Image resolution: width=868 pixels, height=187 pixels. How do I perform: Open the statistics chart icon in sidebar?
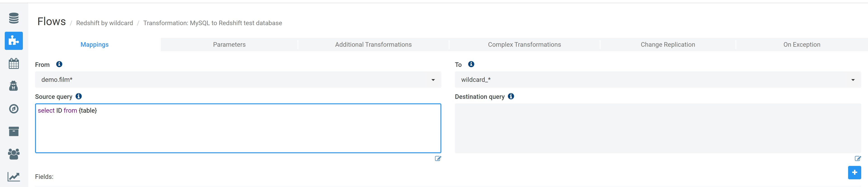14,177
